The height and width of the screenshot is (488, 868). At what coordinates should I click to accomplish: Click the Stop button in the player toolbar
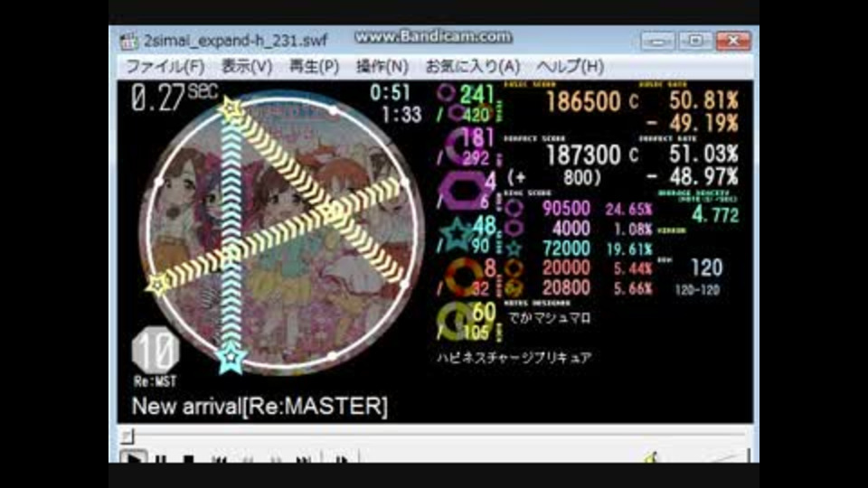(x=188, y=459)
